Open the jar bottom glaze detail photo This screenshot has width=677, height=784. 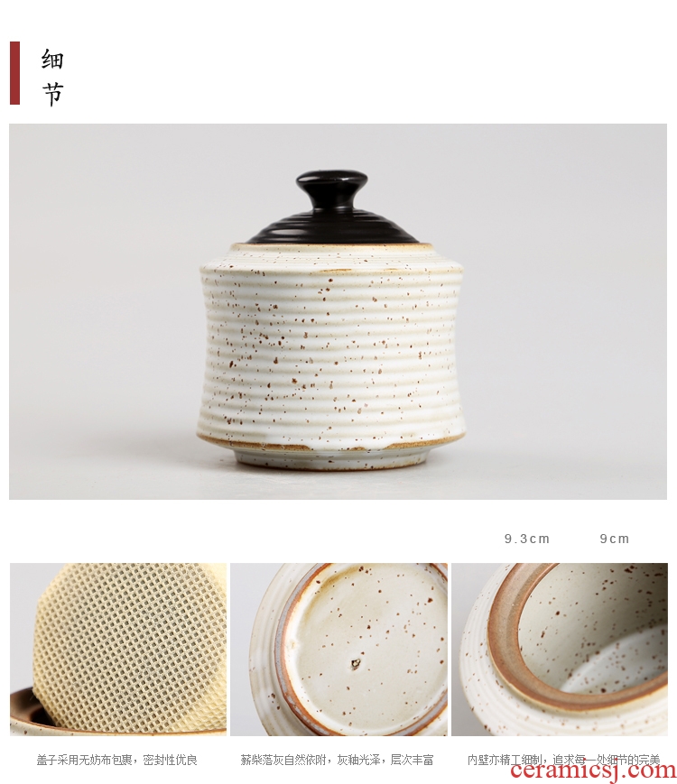(x=338, y=649)
